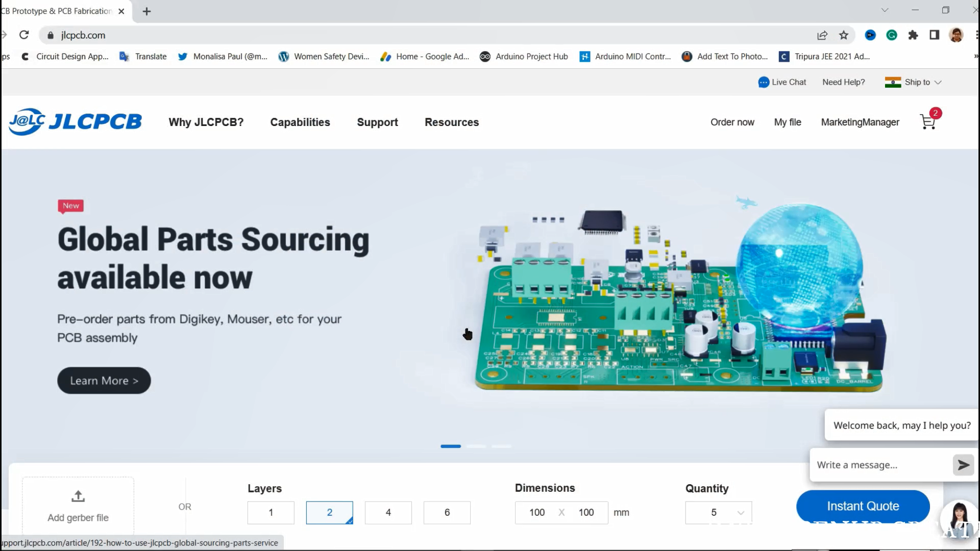Click the JLCPCB logo
Screen dimensions: 980x551
tap(75, 121)
